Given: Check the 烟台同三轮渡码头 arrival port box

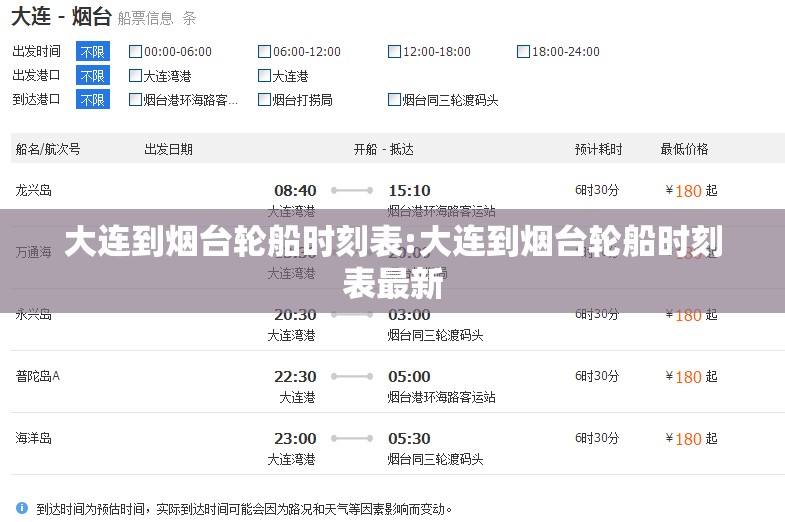Looking at the screenshot, I should [x=394, y=100].
